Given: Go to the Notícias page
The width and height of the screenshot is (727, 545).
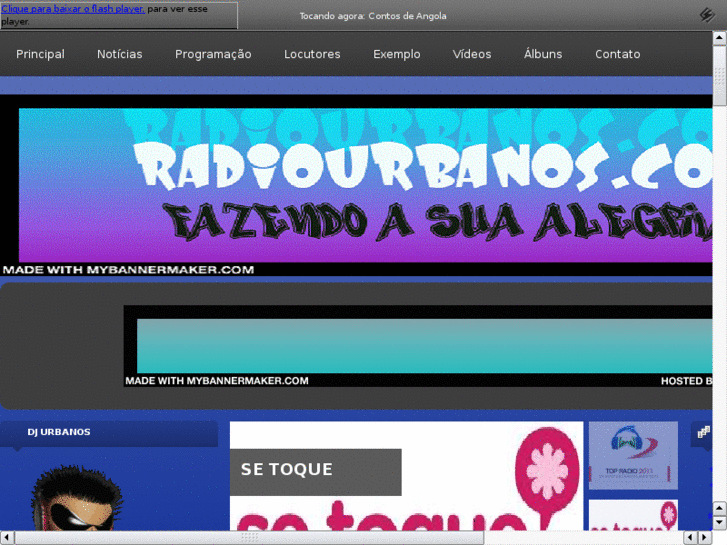Looking at the screenshot, I should tap(120, 54).
